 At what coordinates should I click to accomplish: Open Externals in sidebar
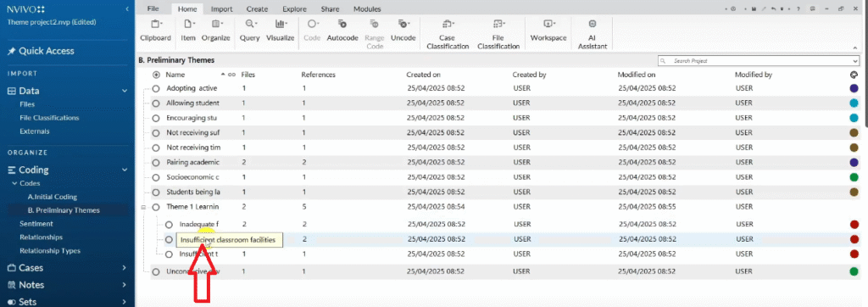pos(34,131)
